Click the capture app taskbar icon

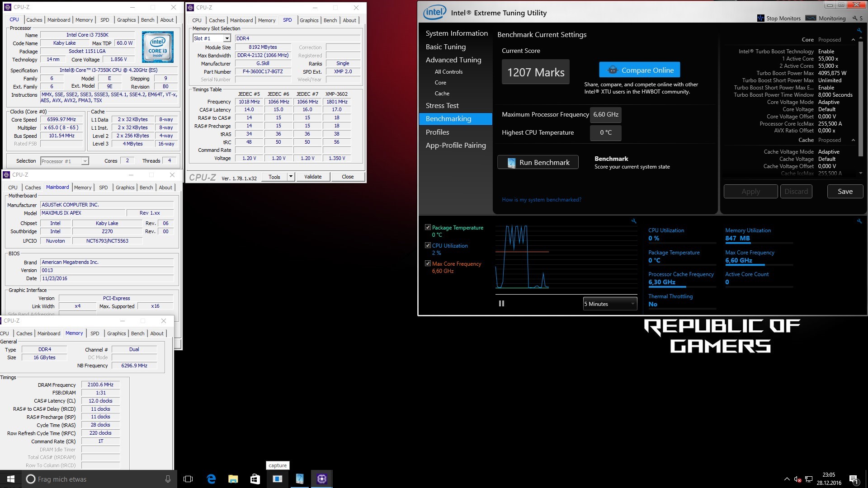point(278,479)
